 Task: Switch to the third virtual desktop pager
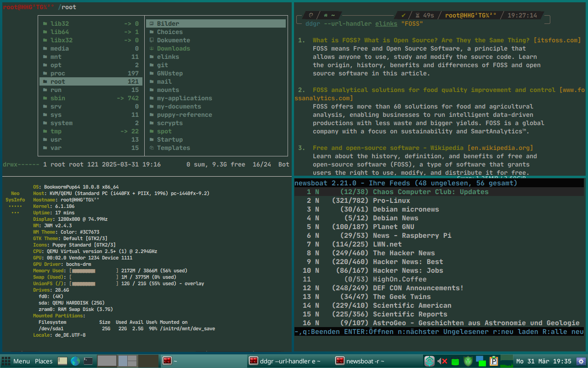click(148, 361)
